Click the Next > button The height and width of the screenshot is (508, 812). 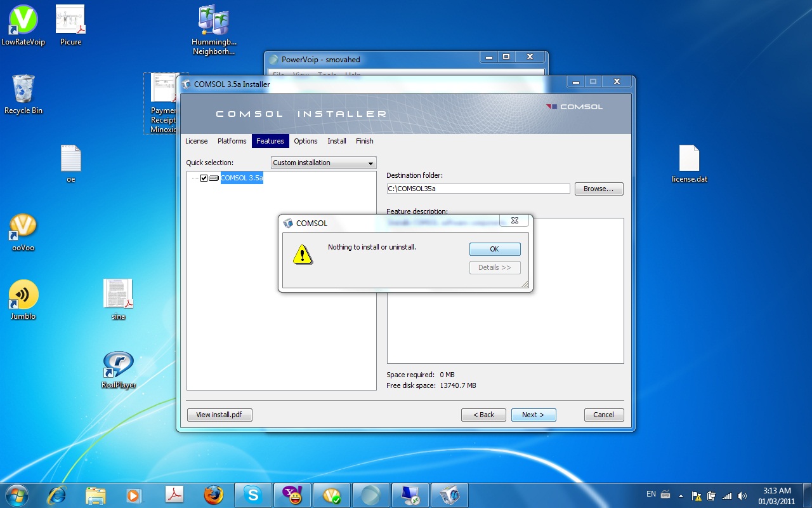534,415
